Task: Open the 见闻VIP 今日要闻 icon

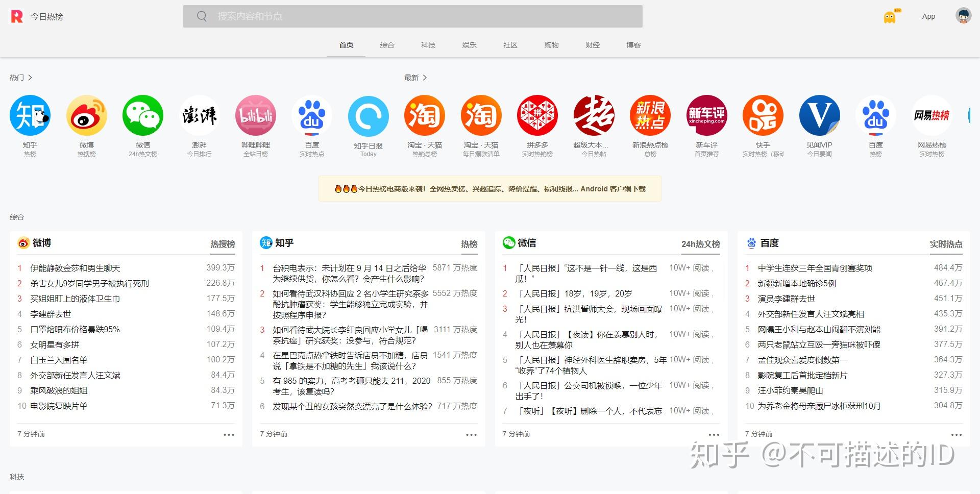Action: pos(819,115)
